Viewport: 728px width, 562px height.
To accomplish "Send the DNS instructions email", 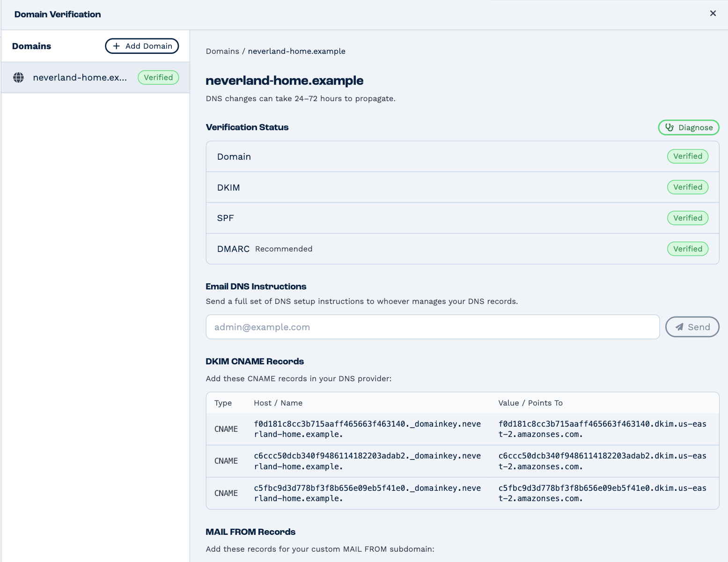I will click(x=692, y=327).
